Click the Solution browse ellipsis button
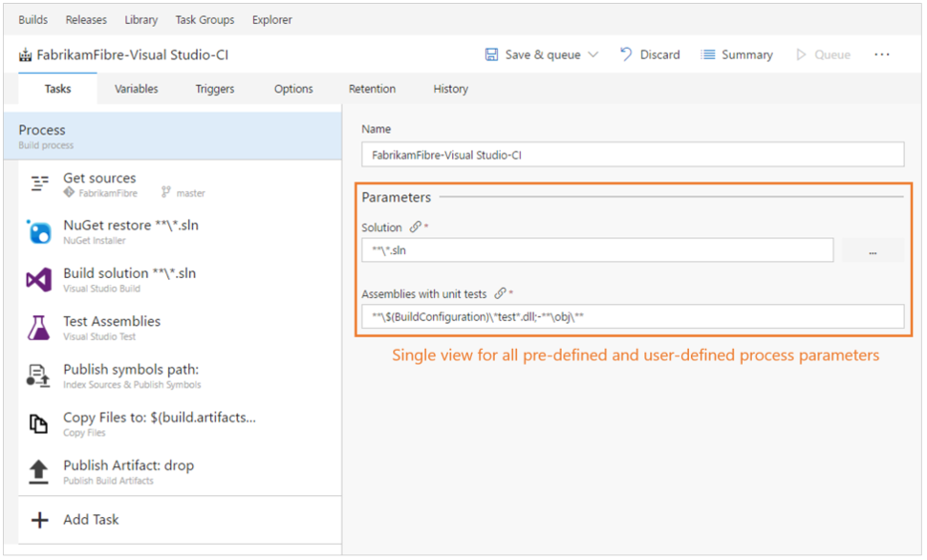Screen dimensions: 927x560 (873, 250)
